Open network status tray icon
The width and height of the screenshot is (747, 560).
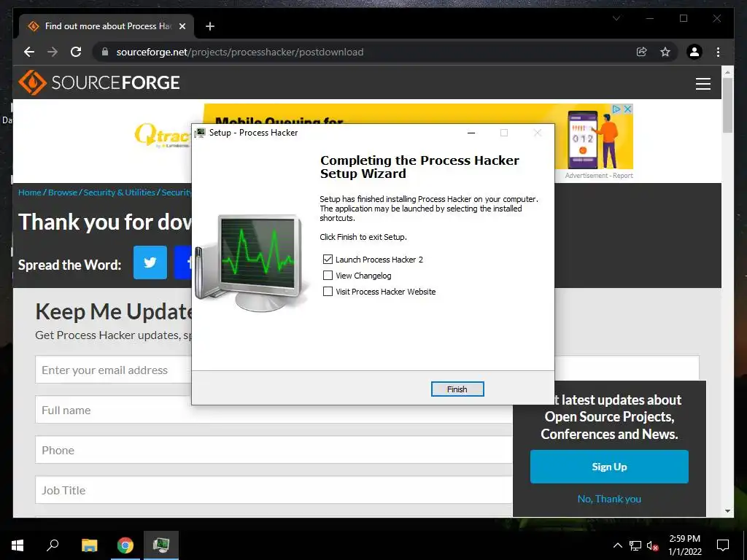[x=635, y=545]
